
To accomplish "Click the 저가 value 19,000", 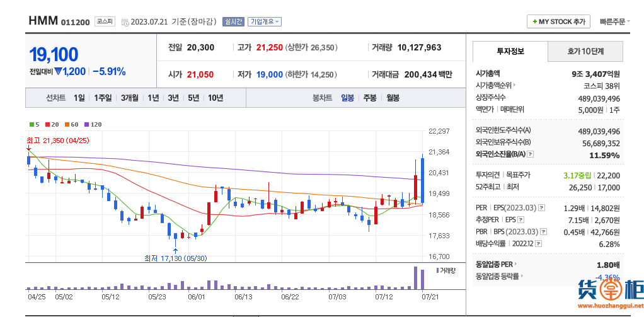I will 270,75.
